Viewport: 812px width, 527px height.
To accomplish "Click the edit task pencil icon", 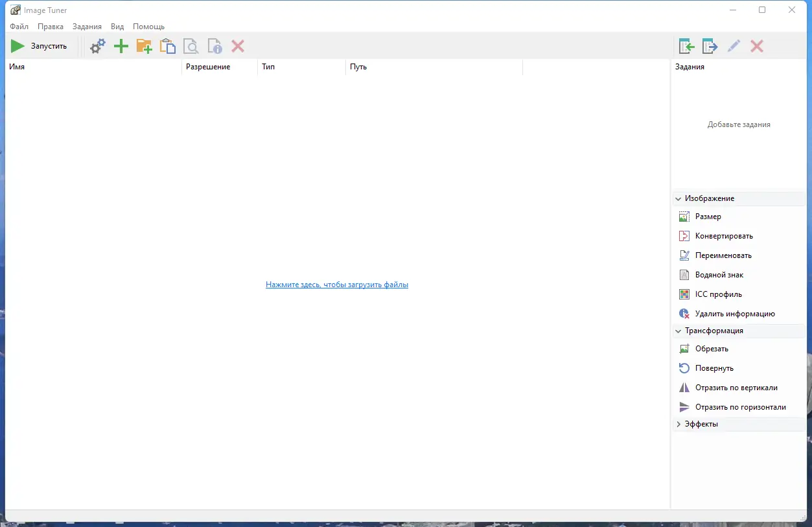I will [734, 46].
